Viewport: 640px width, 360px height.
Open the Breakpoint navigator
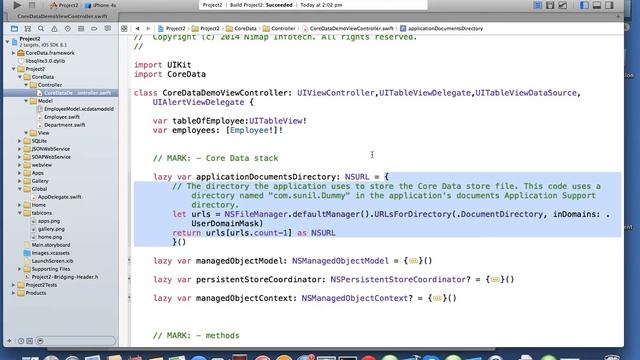coord(94,29)
